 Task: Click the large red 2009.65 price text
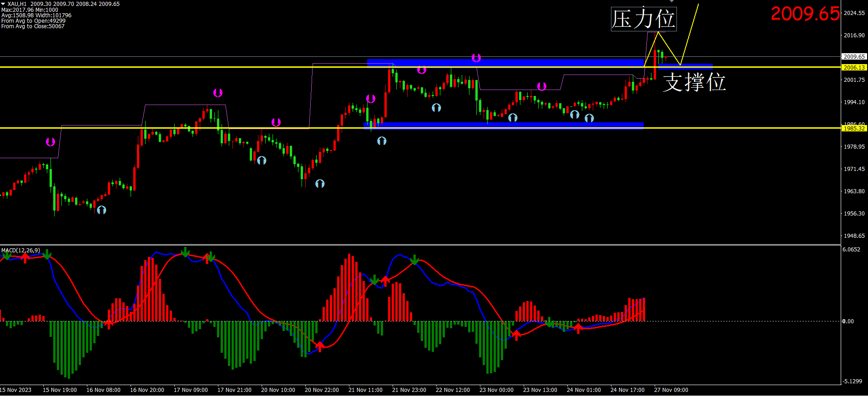point(805,14)
